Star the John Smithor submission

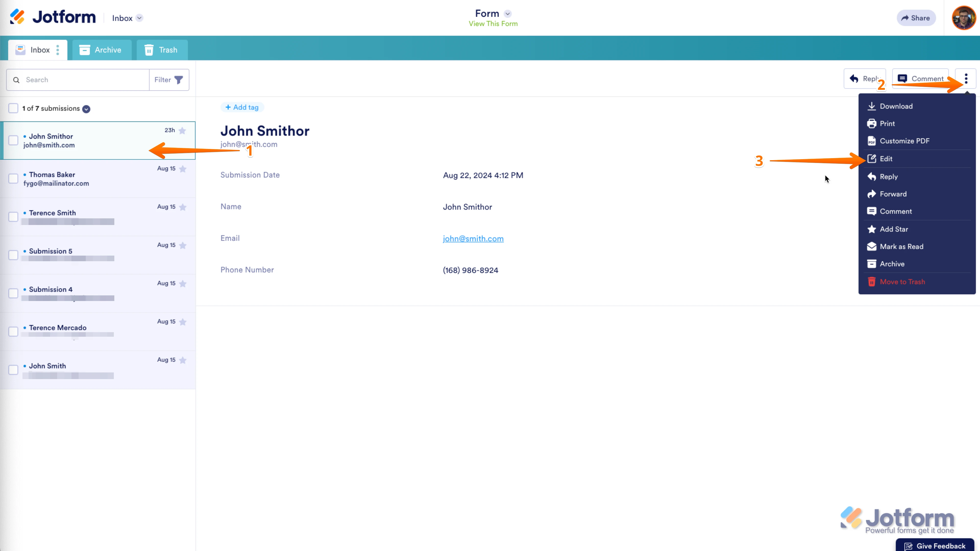[182, 130]
